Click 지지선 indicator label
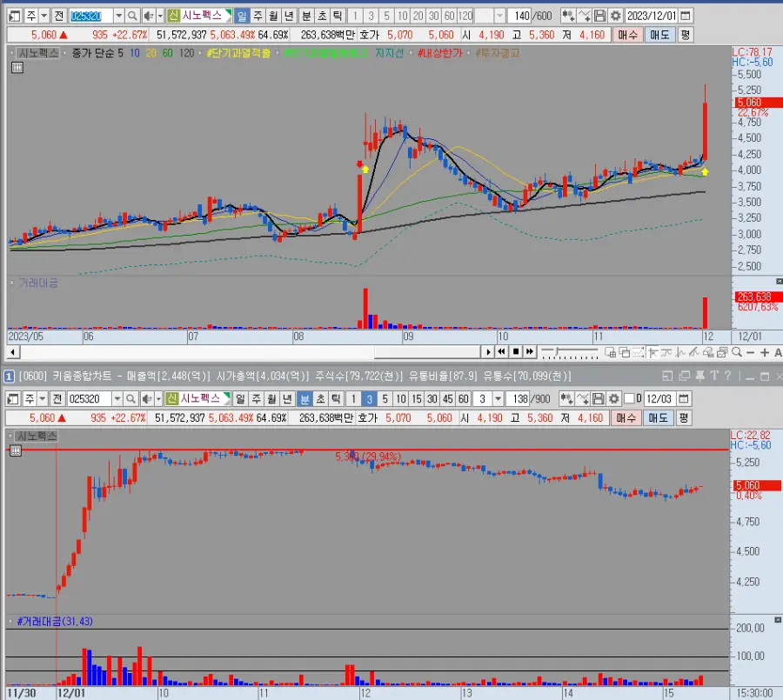783x700 pixels. (x=390, y=53)
